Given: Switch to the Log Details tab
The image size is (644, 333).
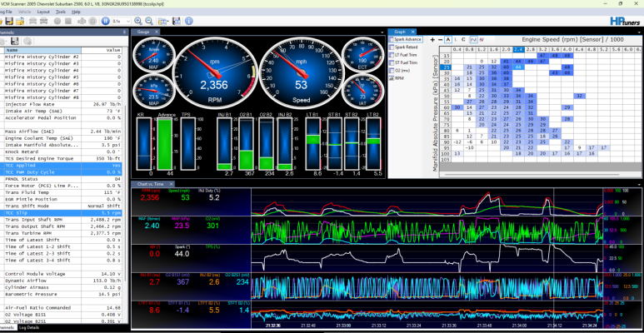Looking at the screenshot, I should pyautogui.click(x=29, y=328).
